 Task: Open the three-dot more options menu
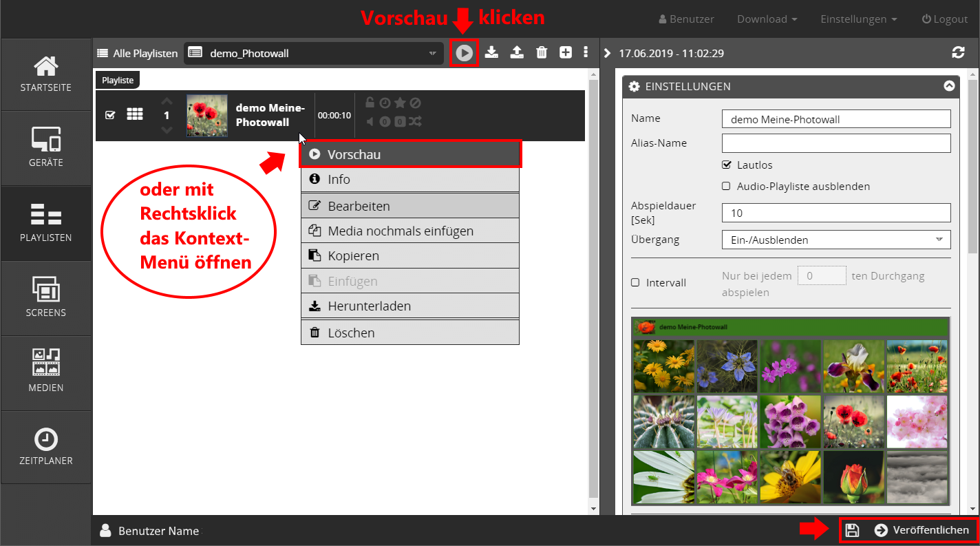[x=586, y=52]
